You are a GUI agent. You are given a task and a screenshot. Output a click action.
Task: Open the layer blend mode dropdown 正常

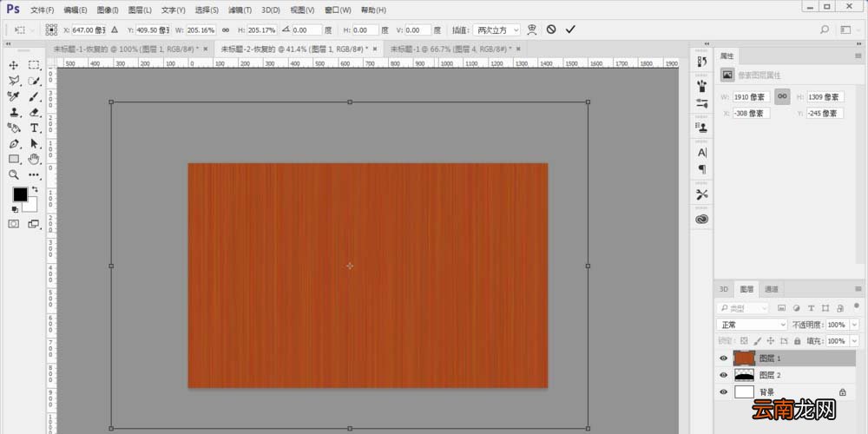click(752, 325)
